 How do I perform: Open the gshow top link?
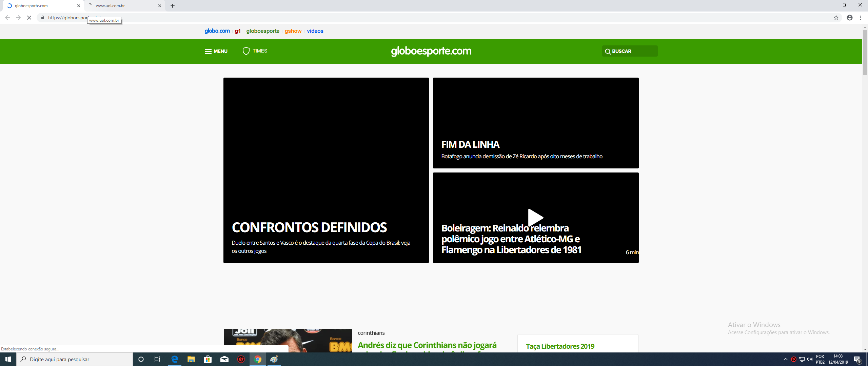click(293, 31)
